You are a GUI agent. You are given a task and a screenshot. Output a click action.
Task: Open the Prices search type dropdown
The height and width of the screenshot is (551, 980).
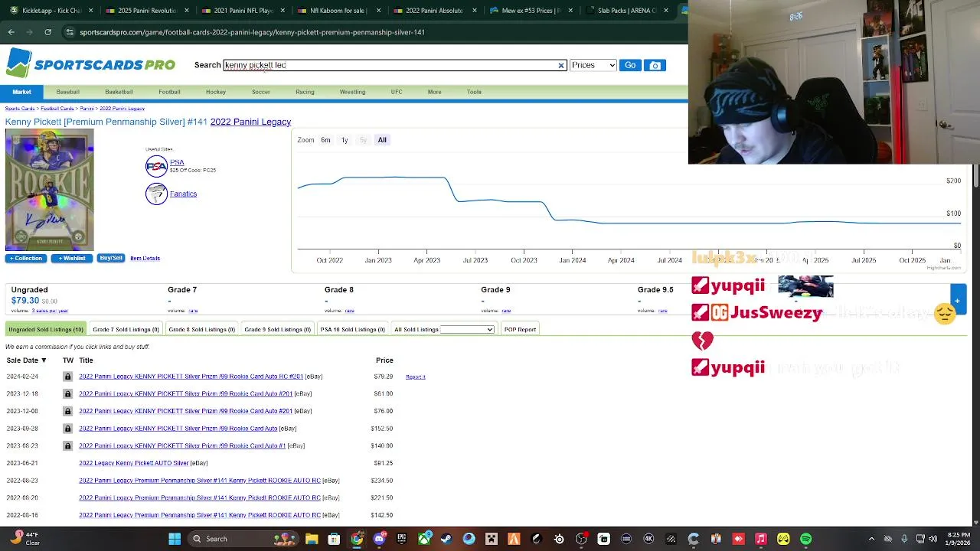coord(593,65)
